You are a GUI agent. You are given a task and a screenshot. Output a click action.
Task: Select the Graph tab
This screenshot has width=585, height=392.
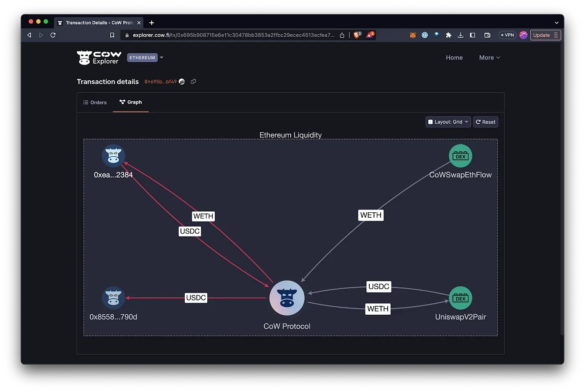[x=131, y=102]
